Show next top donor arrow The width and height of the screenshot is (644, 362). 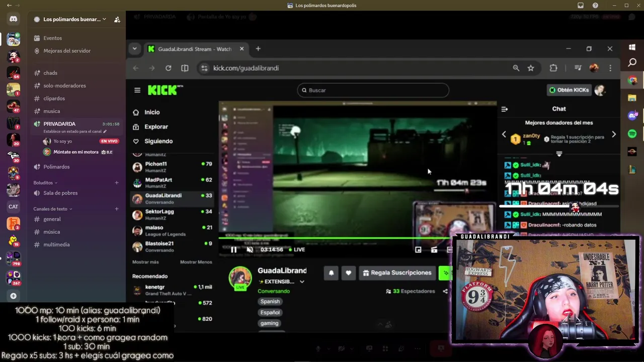click(x=614, y=134)
